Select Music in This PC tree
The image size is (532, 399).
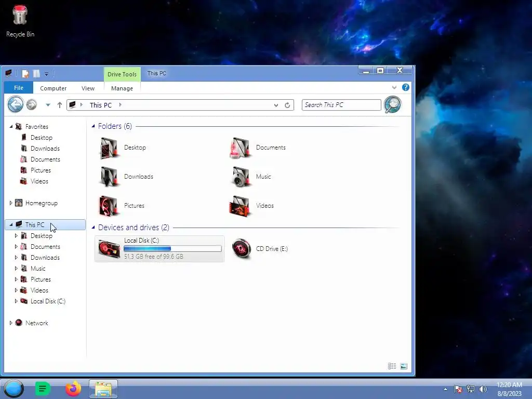click(37, 269)
